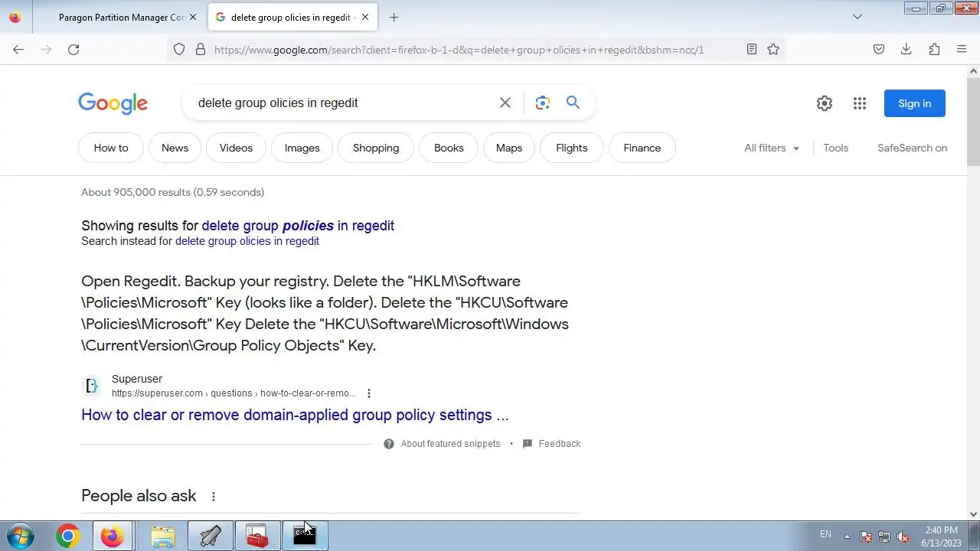
Task: Launch Chrome from the taskbar
Action: (68, 536)
